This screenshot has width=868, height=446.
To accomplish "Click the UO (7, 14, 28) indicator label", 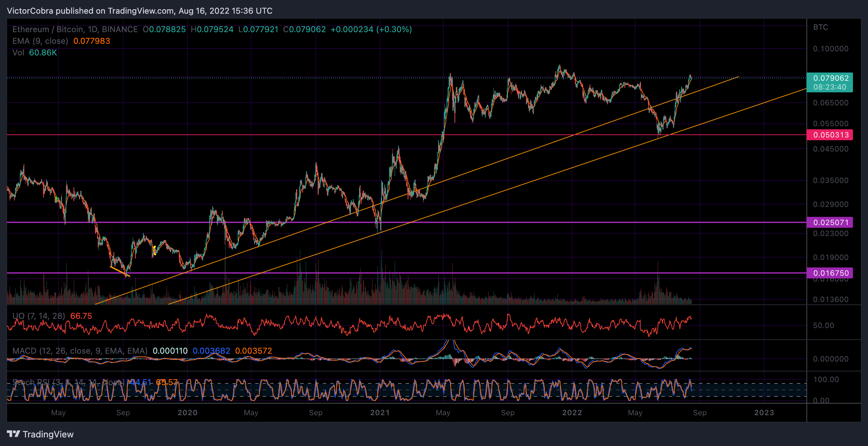I will [39, 316].
